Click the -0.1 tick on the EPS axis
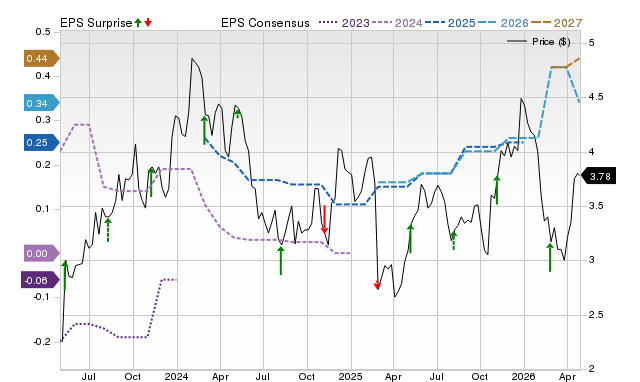 pos(42,297)
